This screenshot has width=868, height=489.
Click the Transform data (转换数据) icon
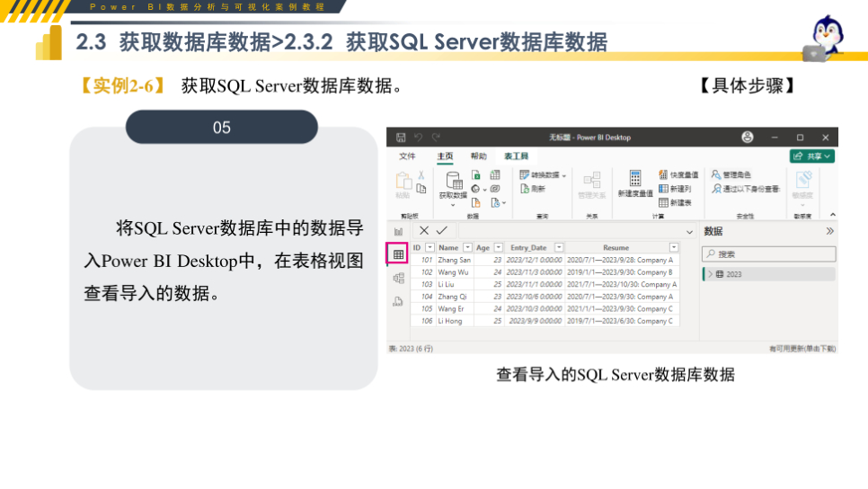(x=524, y=175)
